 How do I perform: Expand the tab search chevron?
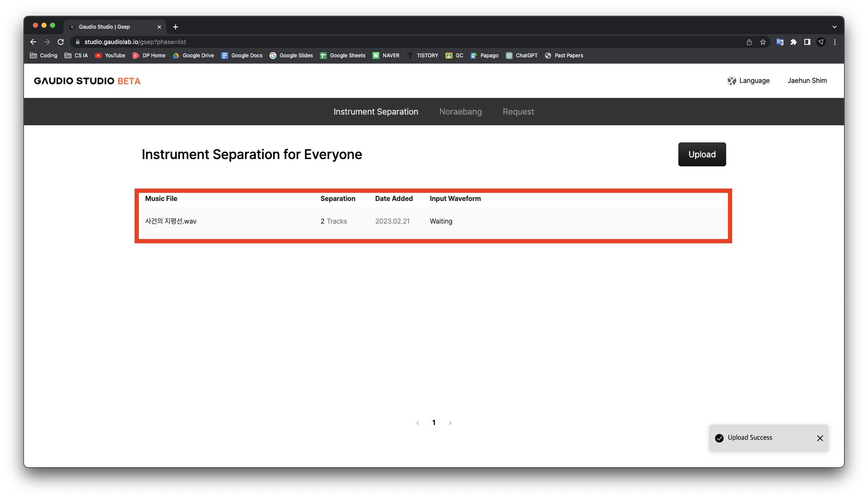click(834, 27)
